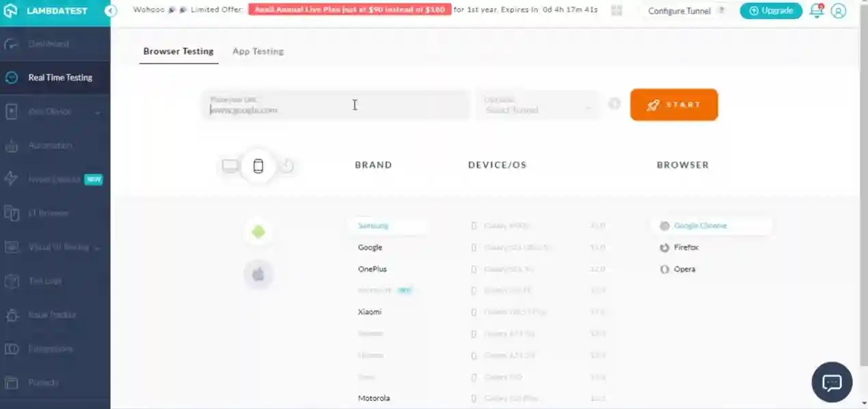868x409 pixels.
Task: Click the Real Time Testing clock icon
Action: point(12,78)
